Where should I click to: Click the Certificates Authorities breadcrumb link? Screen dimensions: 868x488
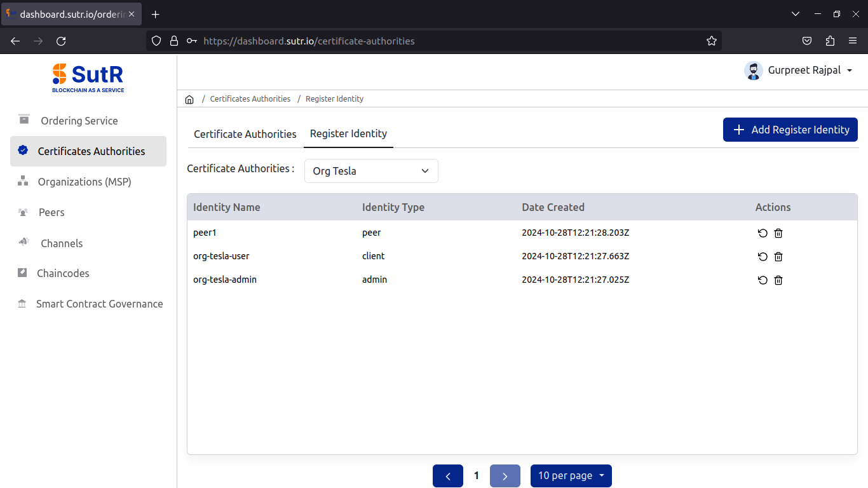(x=250, y=99)
